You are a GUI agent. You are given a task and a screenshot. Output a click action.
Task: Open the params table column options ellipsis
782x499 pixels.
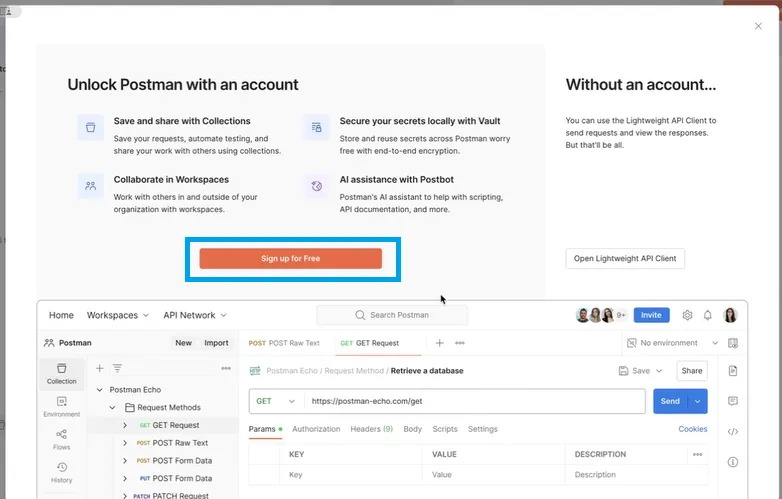pyautogui.click(x=698, y=455)
